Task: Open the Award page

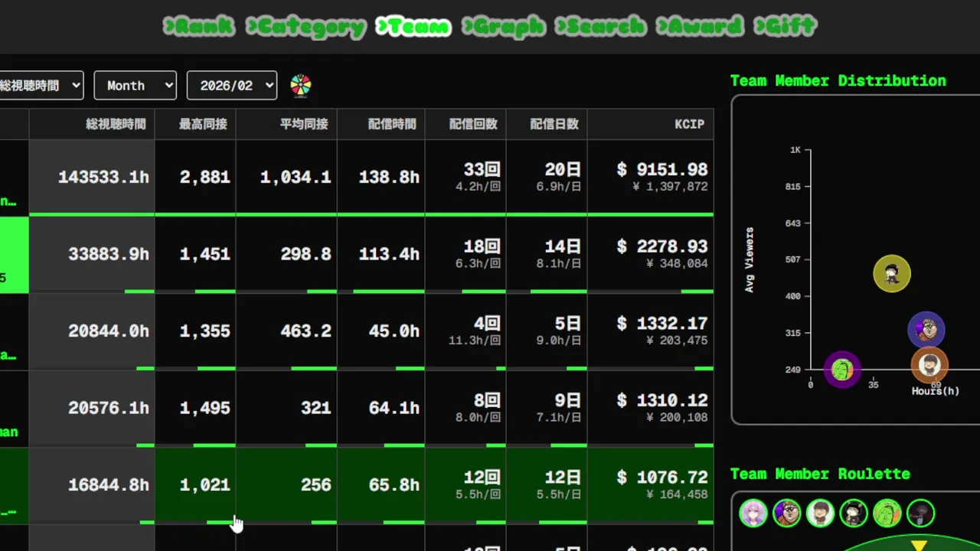Action: (700, 26)
